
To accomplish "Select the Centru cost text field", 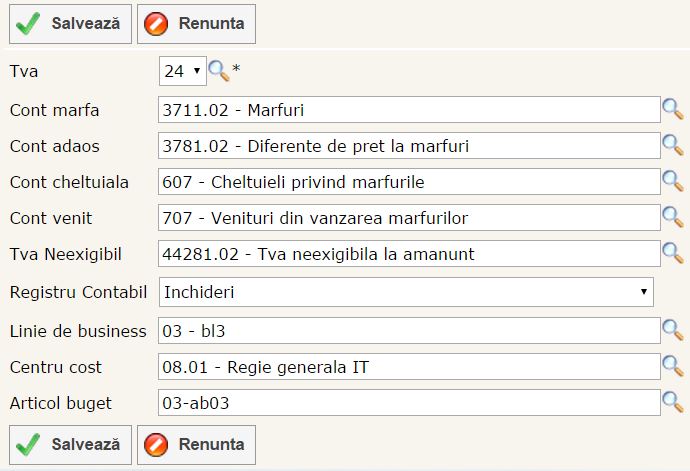I will pos(409,367).
